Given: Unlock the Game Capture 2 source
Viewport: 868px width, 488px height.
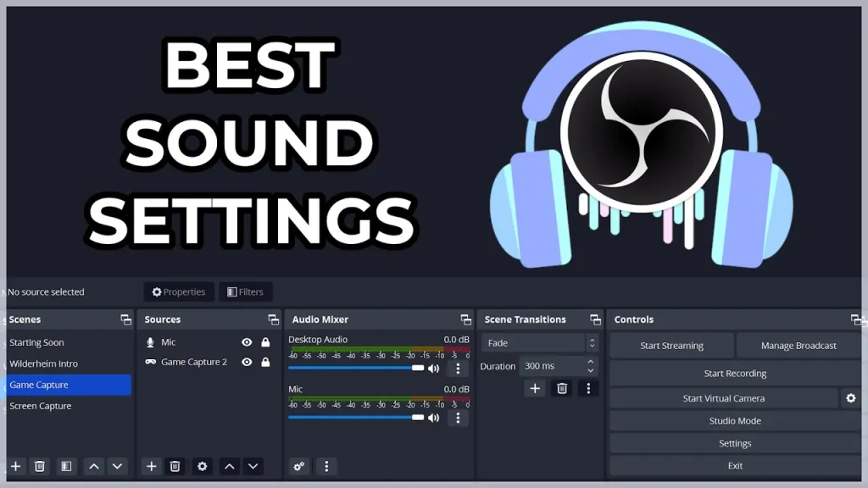Looking at the screenshot, I should [265, 362].
